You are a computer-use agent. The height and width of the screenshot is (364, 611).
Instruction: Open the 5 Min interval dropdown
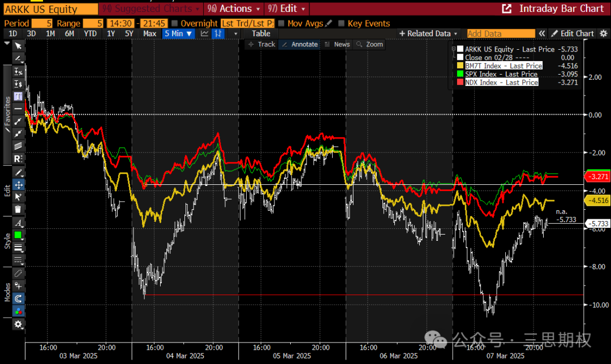point(178,33)
